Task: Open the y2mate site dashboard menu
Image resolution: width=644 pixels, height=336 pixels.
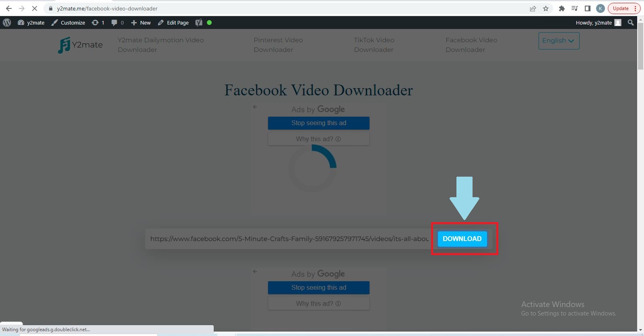Action: point(31,23)
